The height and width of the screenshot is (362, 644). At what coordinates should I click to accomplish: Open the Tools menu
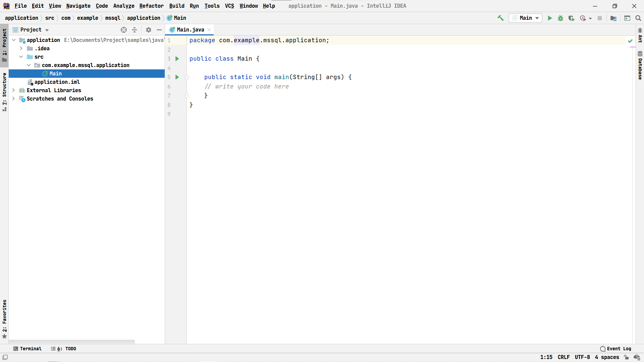212,6
